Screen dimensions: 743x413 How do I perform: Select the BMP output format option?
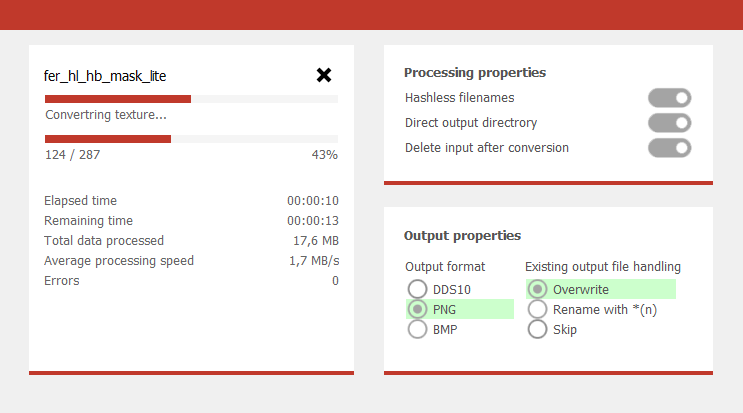418,329
